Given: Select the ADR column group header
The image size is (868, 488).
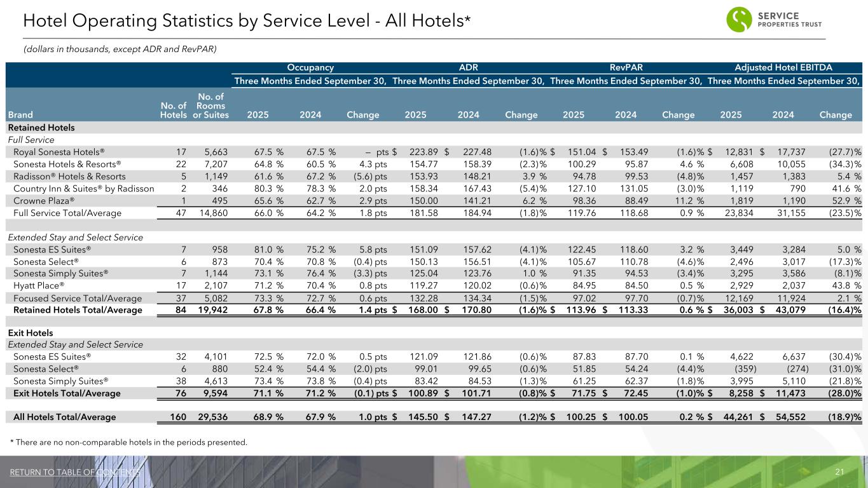Looking at the screenshot, I should coord(468,67).
